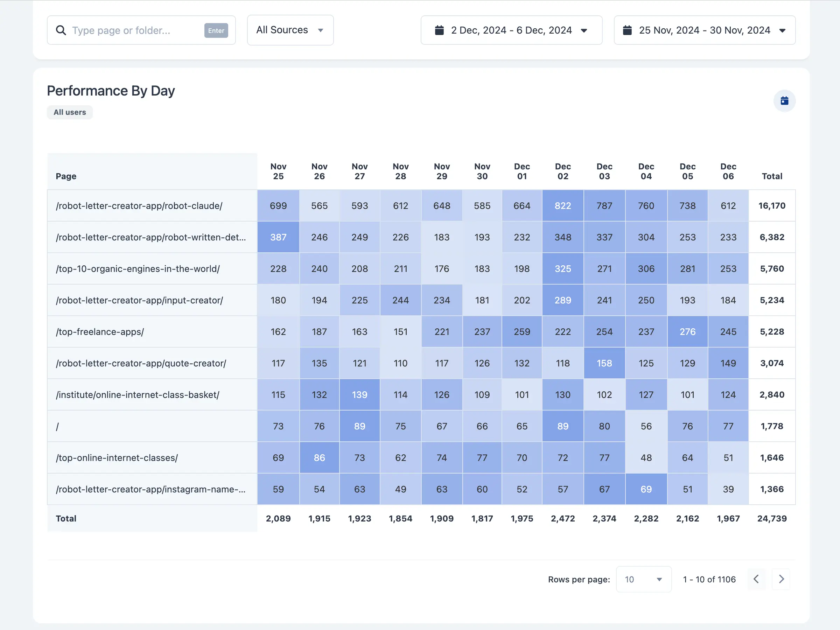
Task: Select the /top-online-internet-classes/ row
Action: click(x=117, y=458)
